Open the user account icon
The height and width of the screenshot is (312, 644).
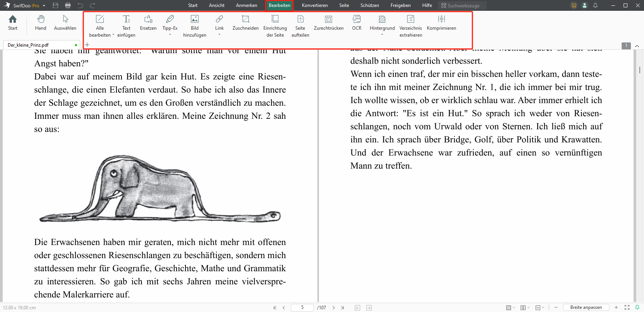[x=585, y=5]
